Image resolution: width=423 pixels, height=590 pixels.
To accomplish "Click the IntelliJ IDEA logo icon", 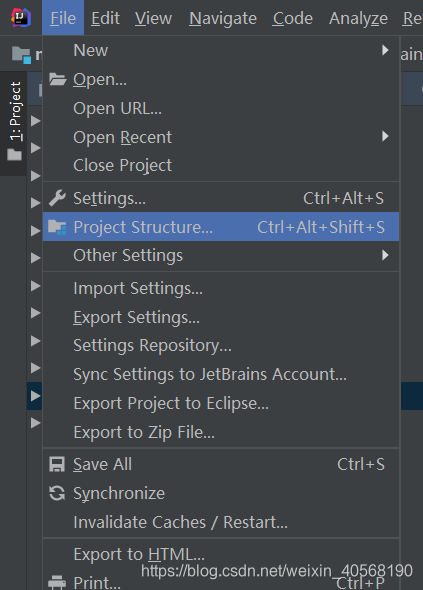I will point(21,17).
